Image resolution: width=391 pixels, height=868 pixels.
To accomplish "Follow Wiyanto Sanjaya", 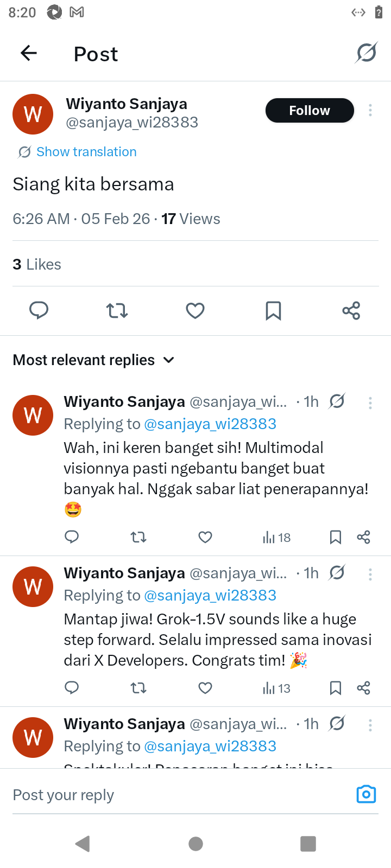I will 310,110.
